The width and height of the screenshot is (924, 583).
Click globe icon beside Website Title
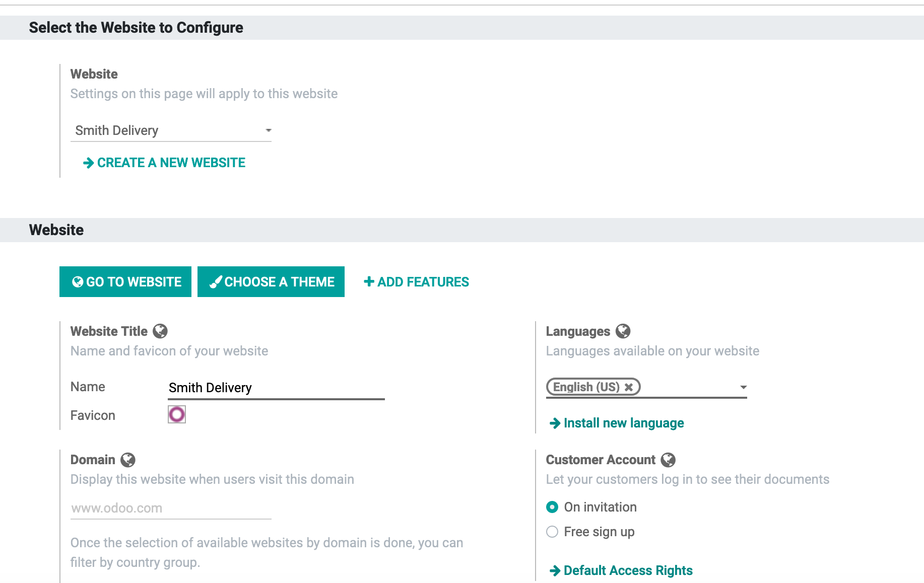point(160,331)
